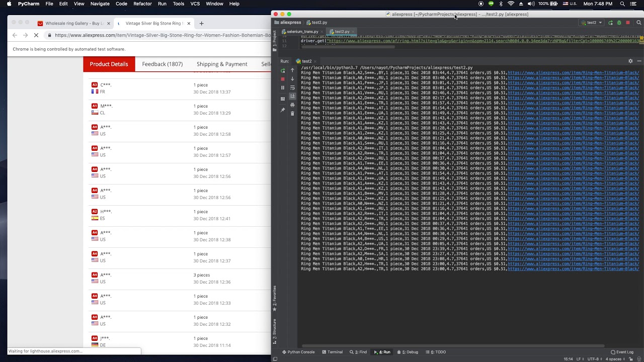Screen dimensions: 644x362
Task: Toggle pin tab in Run panel
Action: [x=283, y=109]
